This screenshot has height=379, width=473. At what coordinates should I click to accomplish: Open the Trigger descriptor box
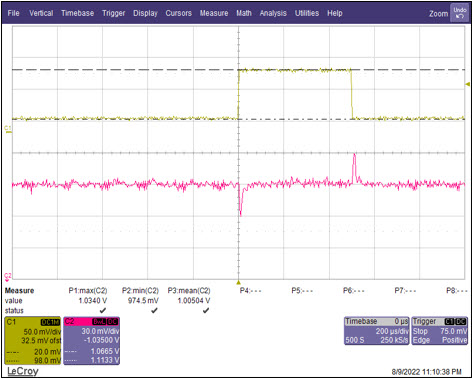(440, 331)
